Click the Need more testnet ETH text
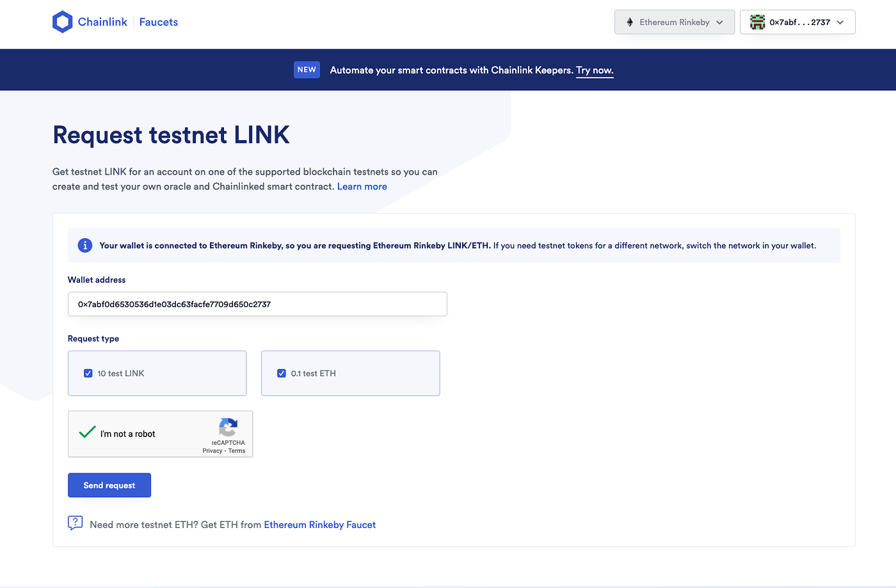The width and height of the screenshot is (896, 588). pyautogui.click(x=176, y=525)
